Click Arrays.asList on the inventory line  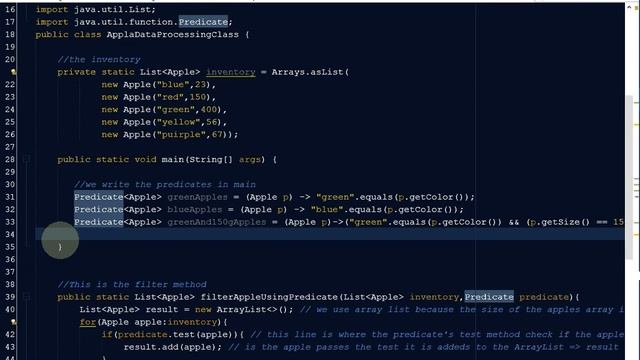(x=308, y=72)
